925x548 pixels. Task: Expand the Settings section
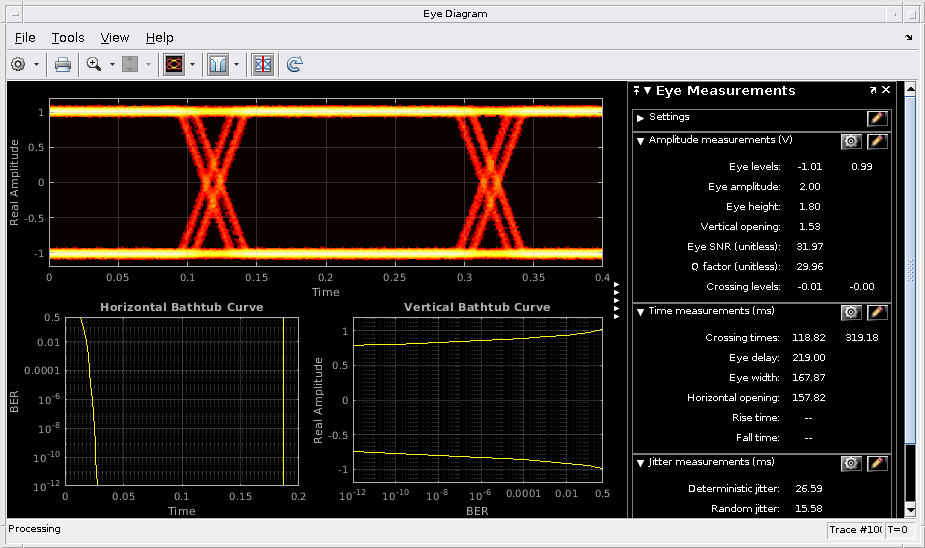pos(641,118)
